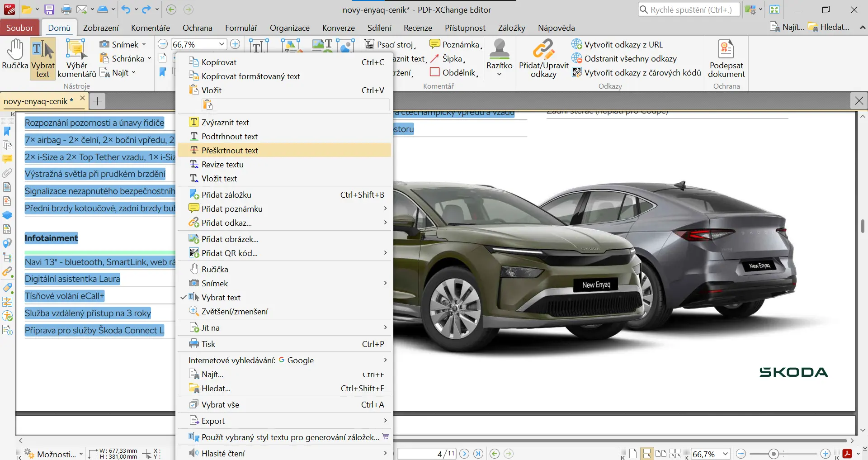
Task: Select the Poznámka sticky note tool
Action: (456, 44)
